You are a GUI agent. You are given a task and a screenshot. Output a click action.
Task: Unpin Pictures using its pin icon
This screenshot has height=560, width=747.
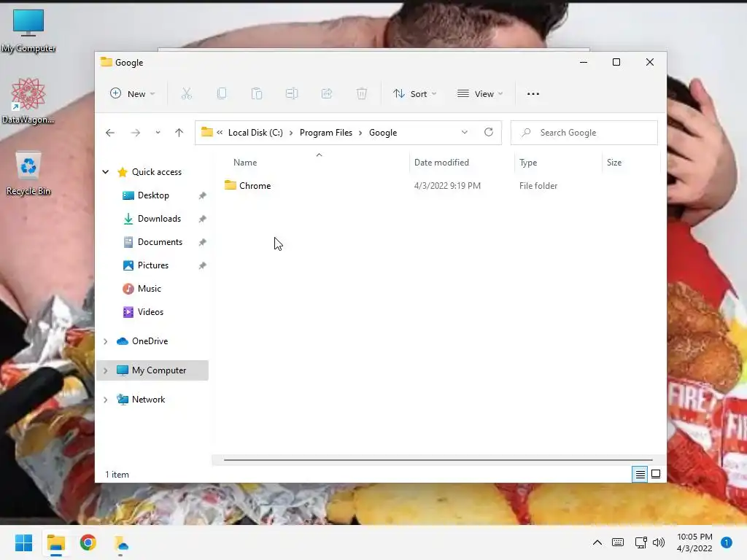(x=203, y=265)
